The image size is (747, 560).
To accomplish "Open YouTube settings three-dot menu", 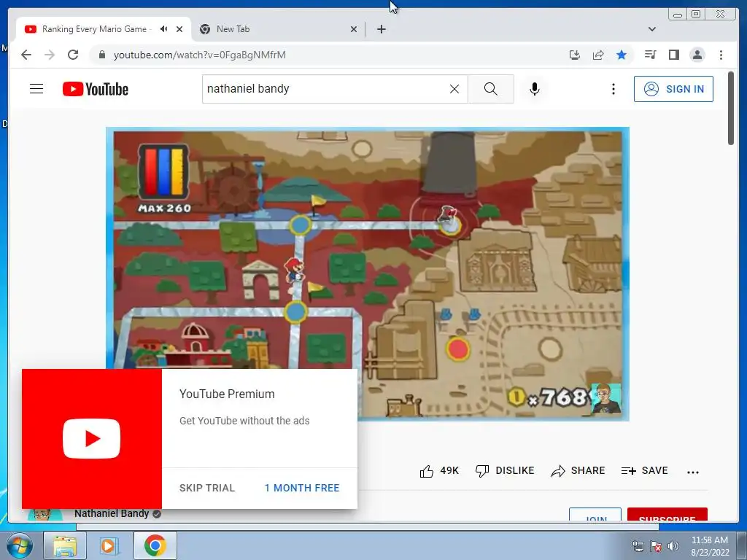I will pyautogui.click(x=613, y=89).
